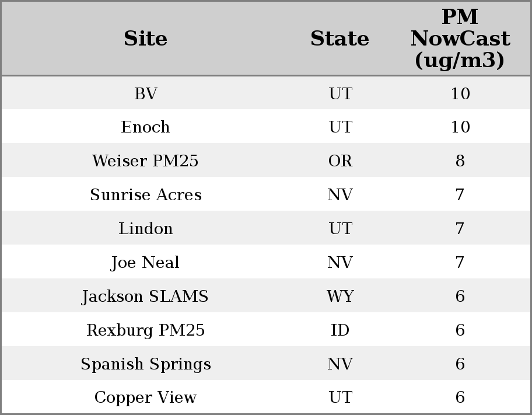
Task: Click the PM NowCast column header
Action: 460,39
